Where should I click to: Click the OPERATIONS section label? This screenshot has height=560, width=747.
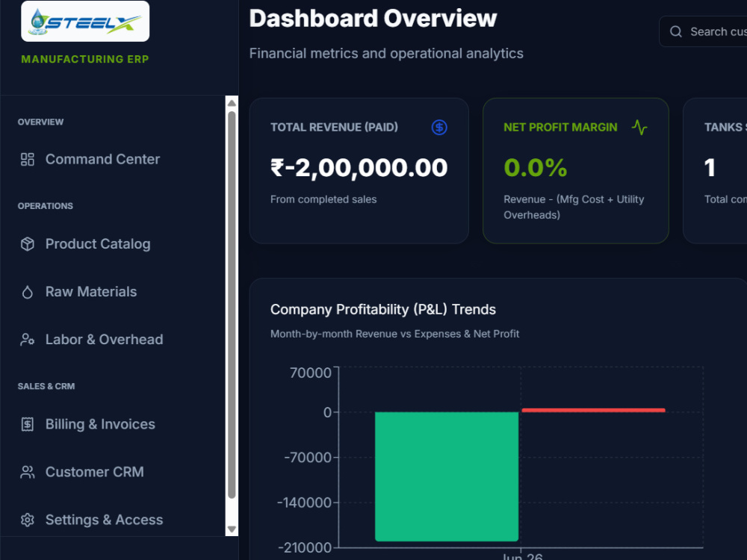(46, 206)
